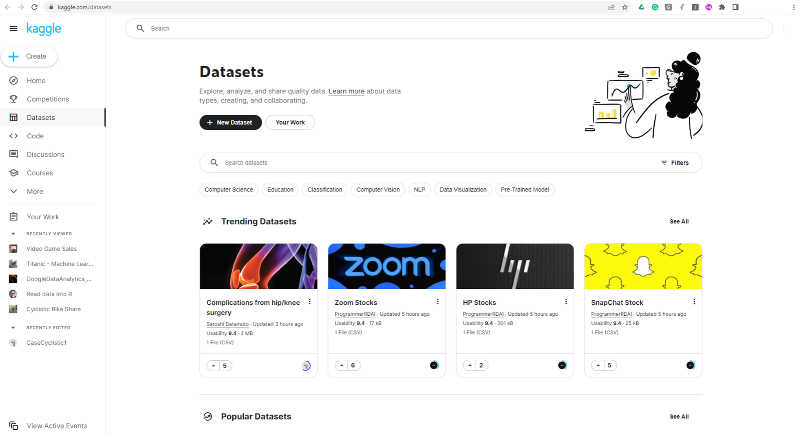Click See All for Trending Datasets
This screenshot has width=800, height=435.
(679, 221)
